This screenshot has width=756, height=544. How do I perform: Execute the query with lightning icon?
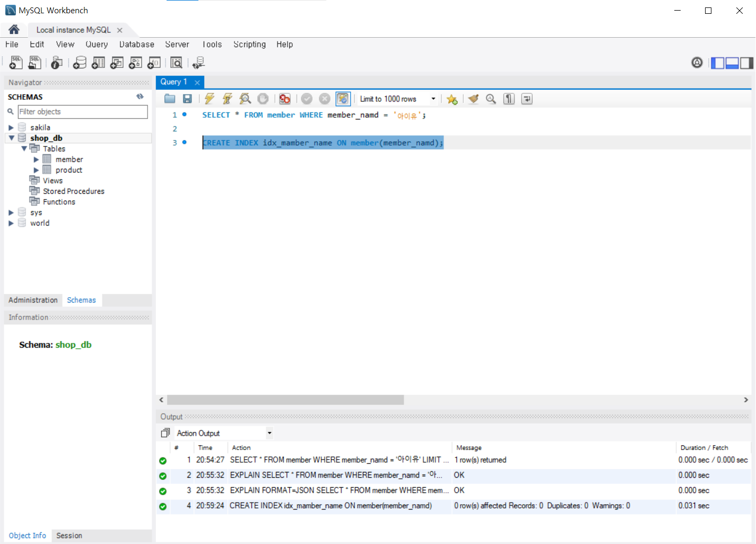click(210, 99)
